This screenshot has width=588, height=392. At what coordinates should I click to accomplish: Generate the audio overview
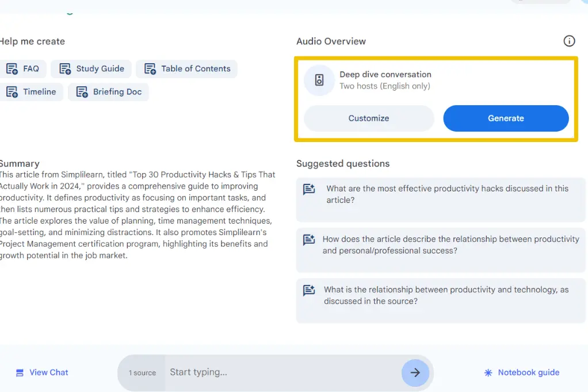pos(506,118)
